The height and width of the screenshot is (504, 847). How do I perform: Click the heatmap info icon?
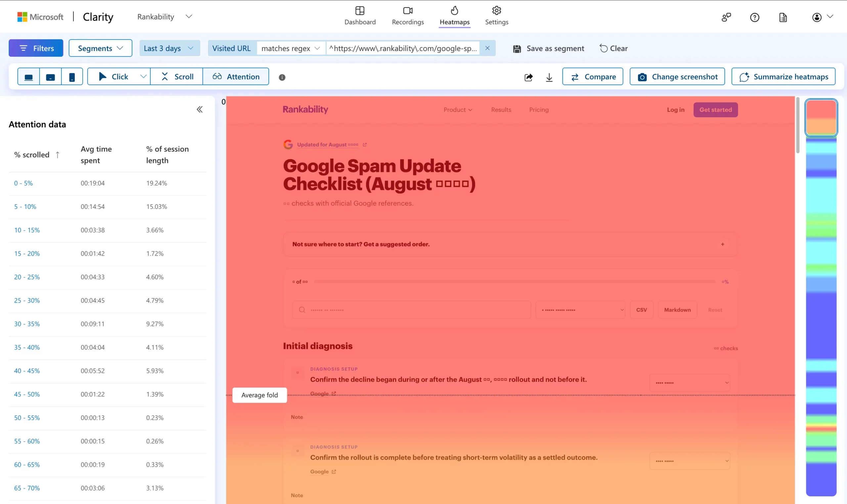click(x=282, y=77)
